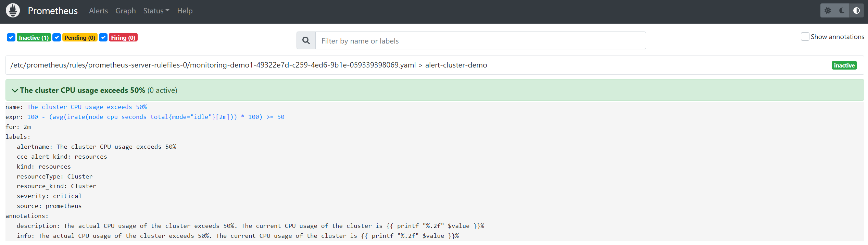Switch to light theme with sun icon
The width and height of the screenshot is (868, 245).
[x=828, y=11]
